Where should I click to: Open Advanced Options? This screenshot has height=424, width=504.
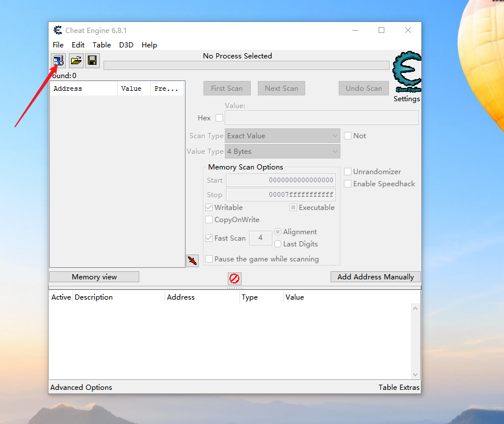pos(81,388)
